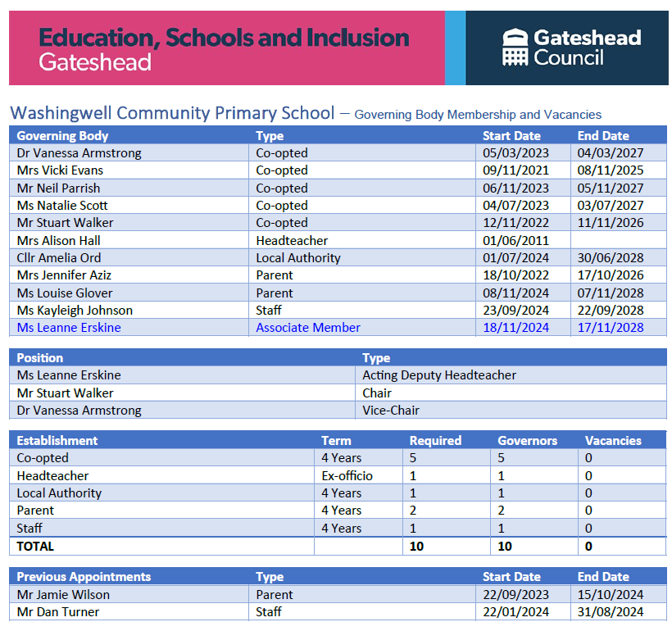Viewport: 672px width, 631px height.
Task: Click Staff row label in Establishment table
Action: (30, 528)
